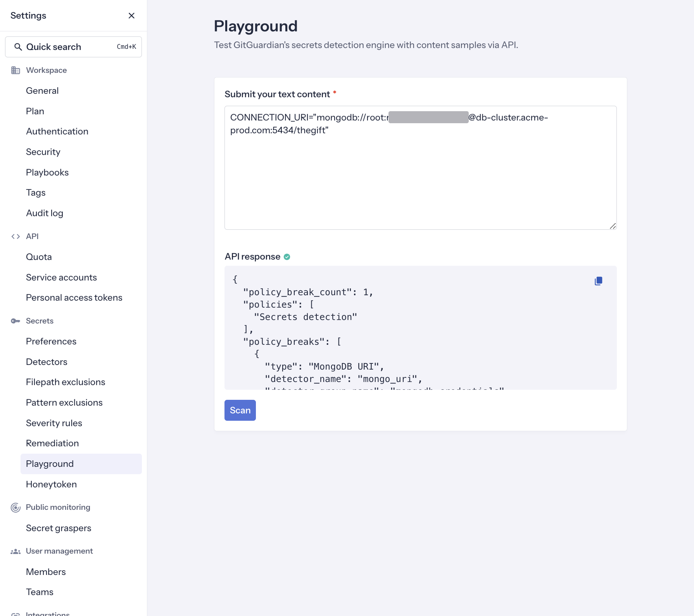
Task: Click the "type": "MongoDB URI" line
Action: [x=324, y=367]
